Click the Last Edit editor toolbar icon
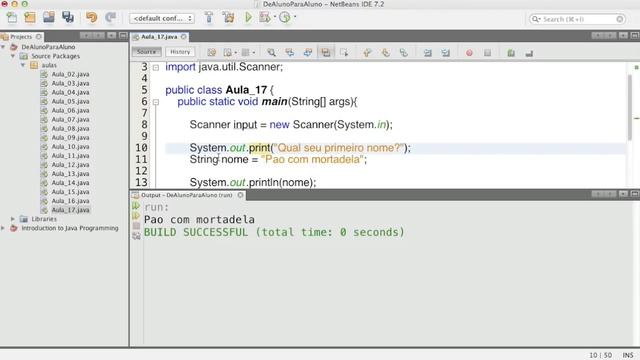Viewport: 640px width, 360px height. (x=211, y=53)
